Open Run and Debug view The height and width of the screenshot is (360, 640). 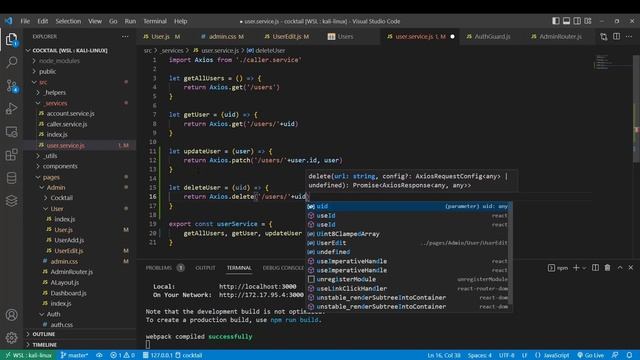11,109
